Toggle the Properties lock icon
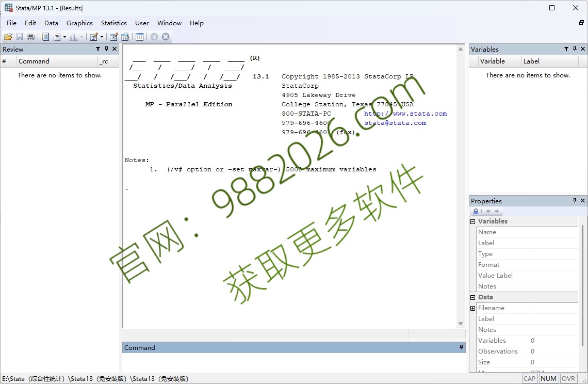 (x=476, y=211)
